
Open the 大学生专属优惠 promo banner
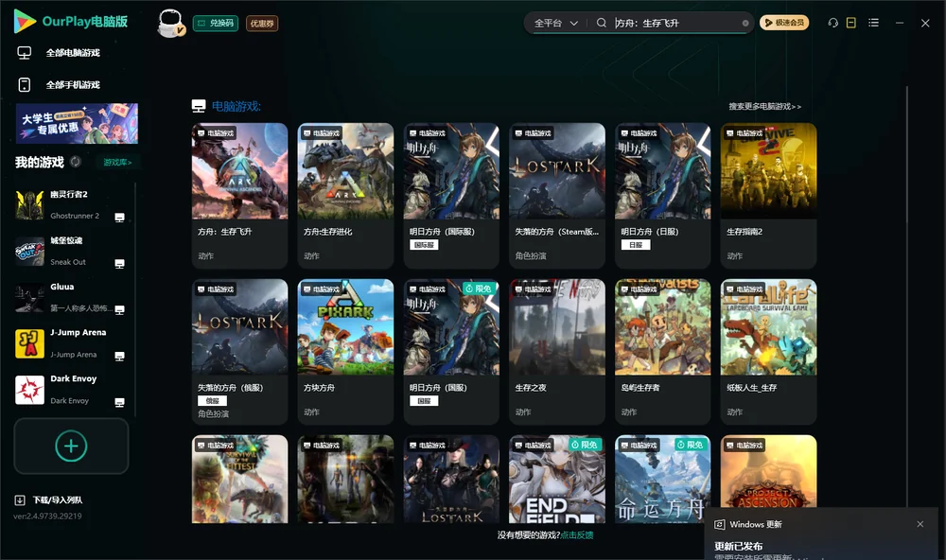tap(77, 124)
